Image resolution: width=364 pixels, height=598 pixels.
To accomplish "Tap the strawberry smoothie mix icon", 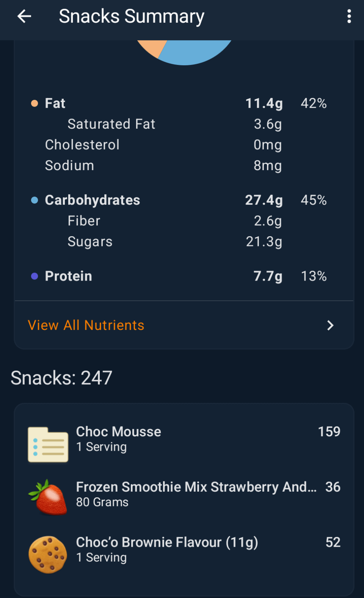I will (x=48, y=497).
